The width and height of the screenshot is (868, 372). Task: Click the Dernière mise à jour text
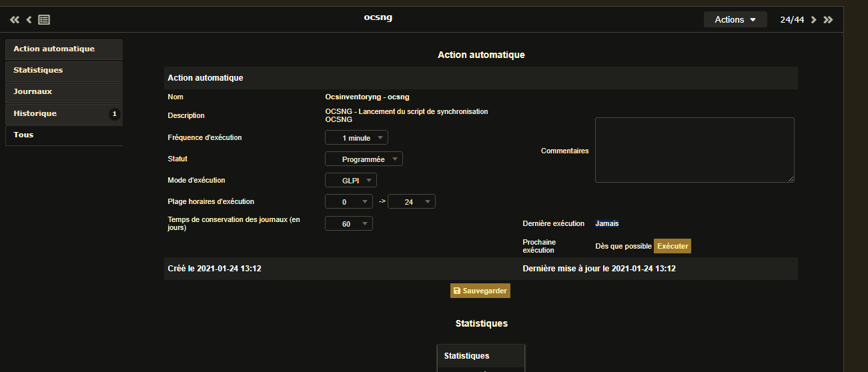click(x=599, y=269)
